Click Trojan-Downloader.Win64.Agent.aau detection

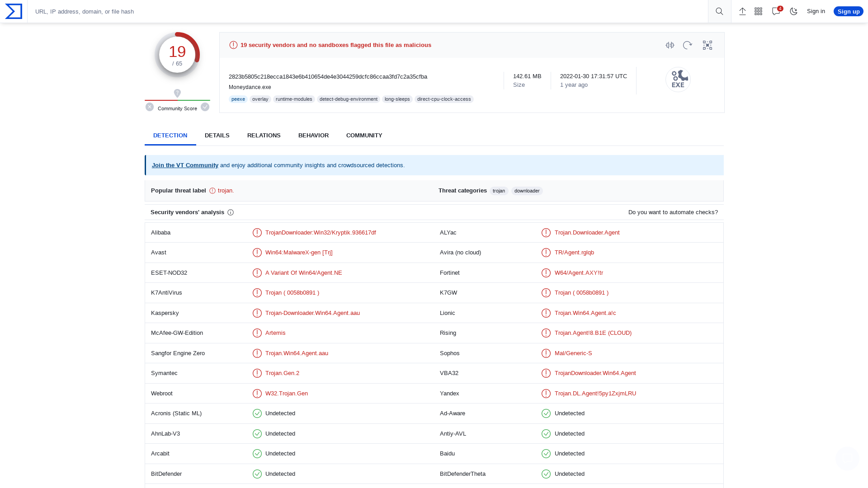[x=312, y=313]
